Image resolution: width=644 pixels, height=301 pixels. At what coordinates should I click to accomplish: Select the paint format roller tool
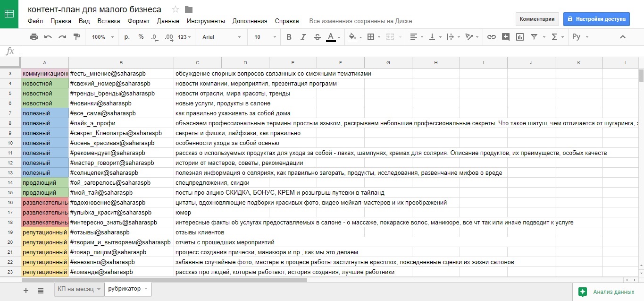[76, 37]
